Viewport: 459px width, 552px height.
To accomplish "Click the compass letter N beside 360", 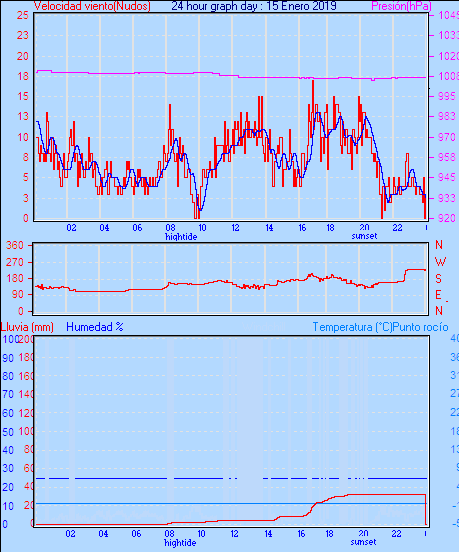I will point(439,245).
